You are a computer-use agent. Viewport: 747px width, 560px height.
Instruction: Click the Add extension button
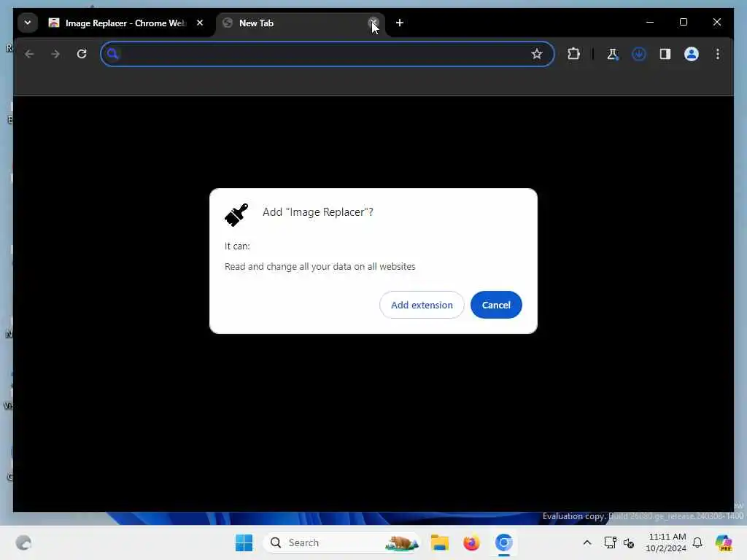[422, 305]
